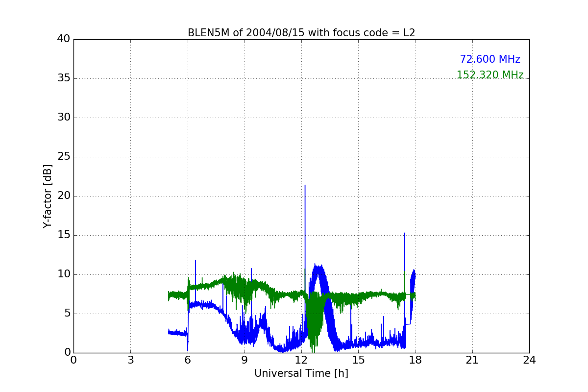This screenshot has height=392, width=588.
Task: Click the Y-factor [dB] axis label
Action: click(x=48, y=196)
